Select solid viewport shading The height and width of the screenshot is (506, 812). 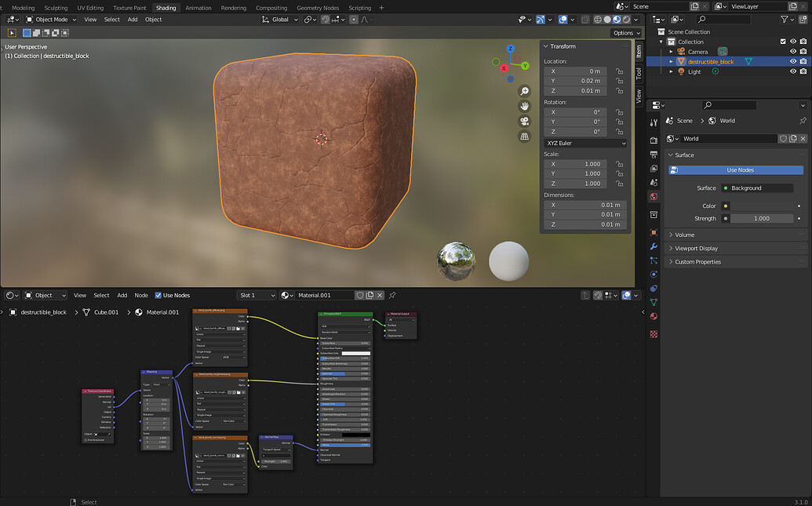click(x=607, y=19)
